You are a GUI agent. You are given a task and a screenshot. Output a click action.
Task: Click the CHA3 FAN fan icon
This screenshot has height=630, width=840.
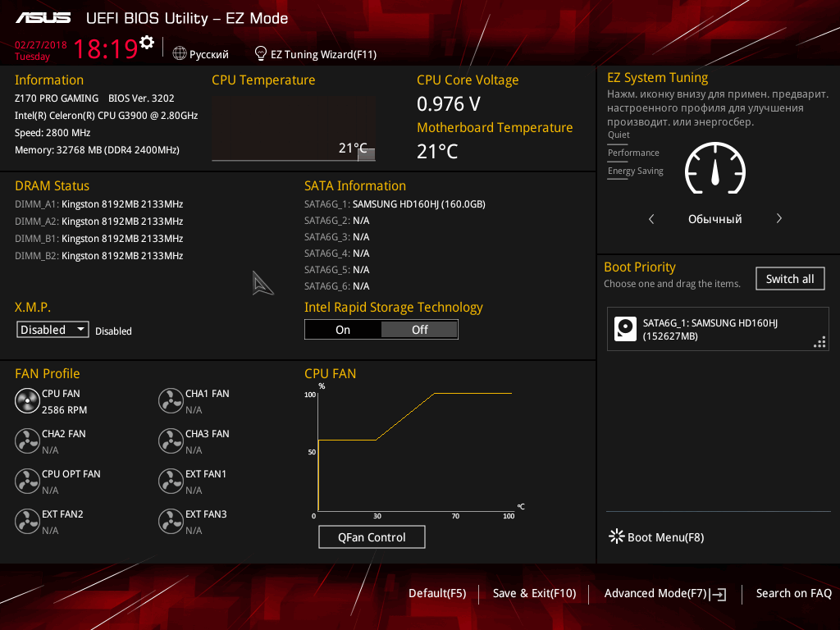[171, 441]
